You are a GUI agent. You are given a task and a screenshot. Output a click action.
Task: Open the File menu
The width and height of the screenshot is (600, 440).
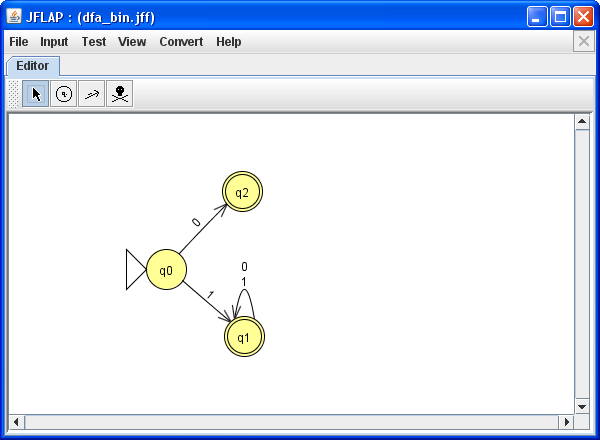19,42
